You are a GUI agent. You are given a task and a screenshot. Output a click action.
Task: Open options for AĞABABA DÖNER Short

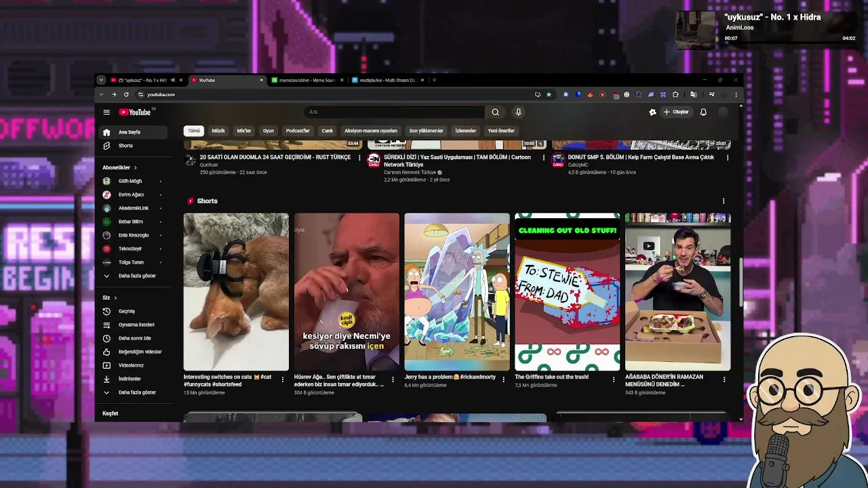pyautogui.click(x=724, y=380)
